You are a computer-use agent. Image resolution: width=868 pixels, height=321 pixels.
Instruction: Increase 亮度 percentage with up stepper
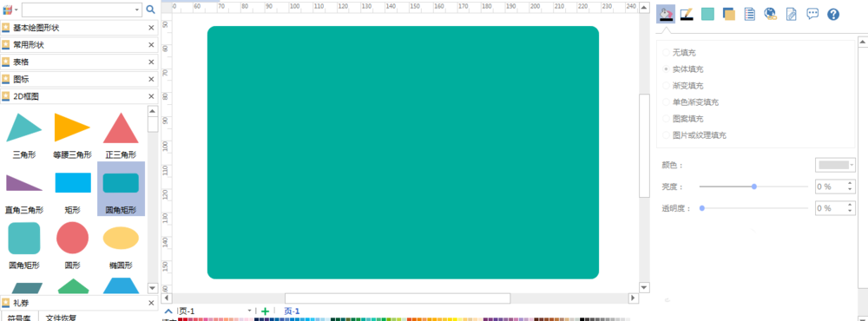tap(851, 183)
